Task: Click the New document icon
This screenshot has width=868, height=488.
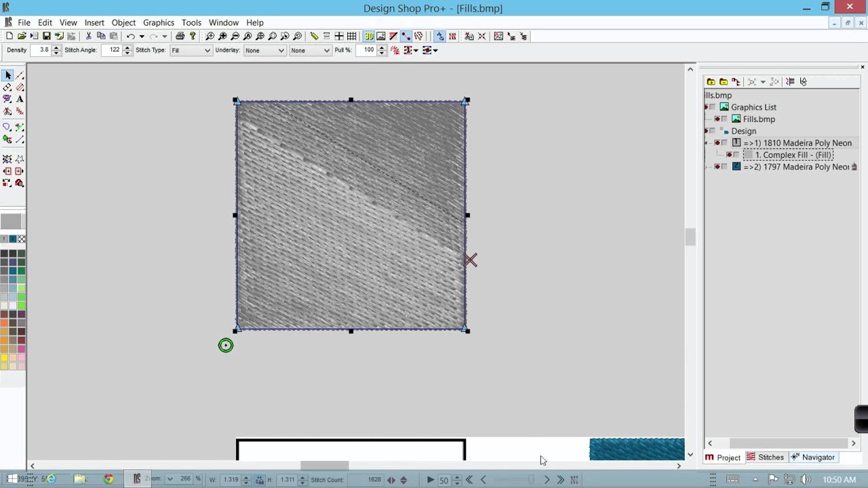Action: 9,36
